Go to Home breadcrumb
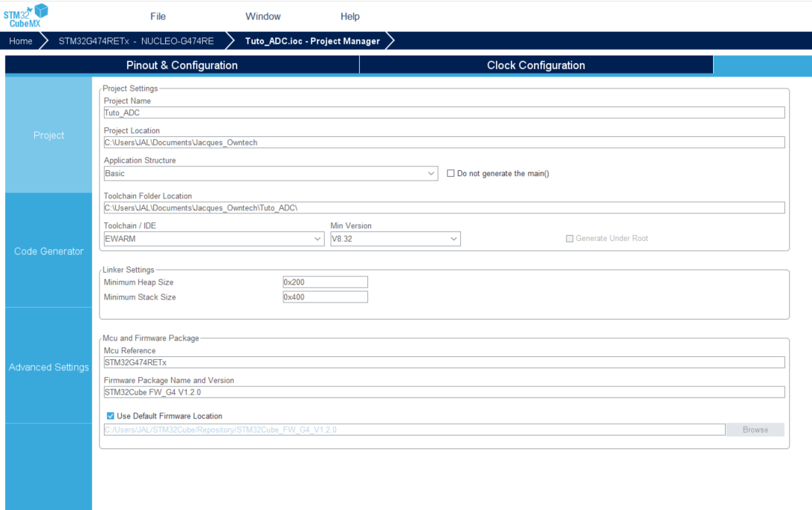The width and height of the screenshot is (812, 510). 21,41
